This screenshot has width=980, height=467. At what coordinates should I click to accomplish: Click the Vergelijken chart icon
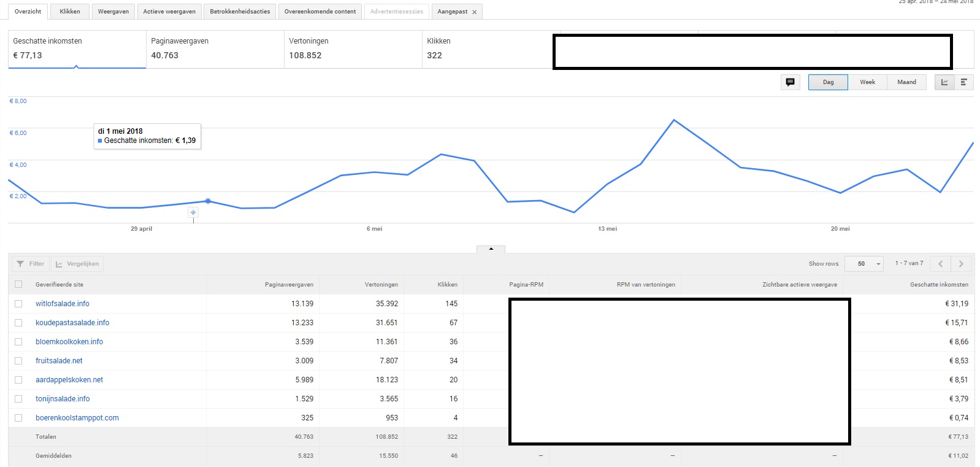59,264
